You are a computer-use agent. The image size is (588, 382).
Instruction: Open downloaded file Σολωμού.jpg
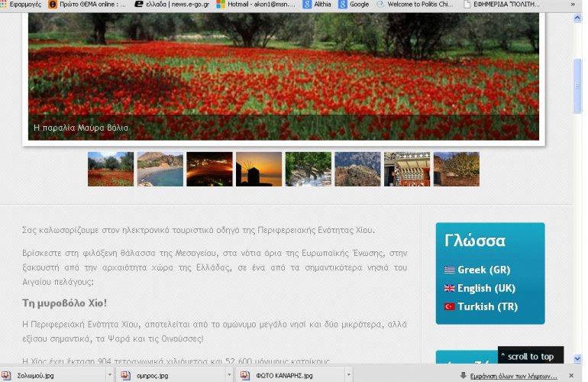coord(53,375)
